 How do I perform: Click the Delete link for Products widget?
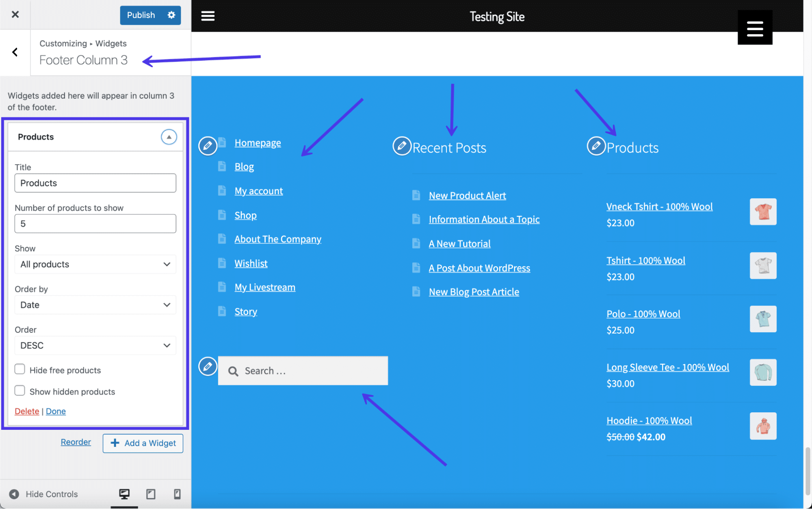pyautogui.click(x=26, y=410)
